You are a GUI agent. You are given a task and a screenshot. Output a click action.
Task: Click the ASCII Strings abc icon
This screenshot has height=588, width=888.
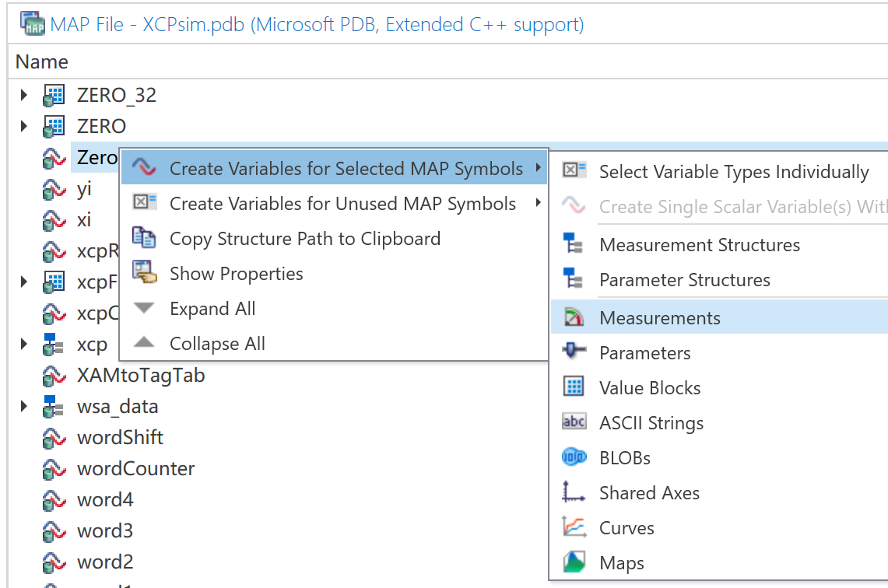tap(574, 423)
